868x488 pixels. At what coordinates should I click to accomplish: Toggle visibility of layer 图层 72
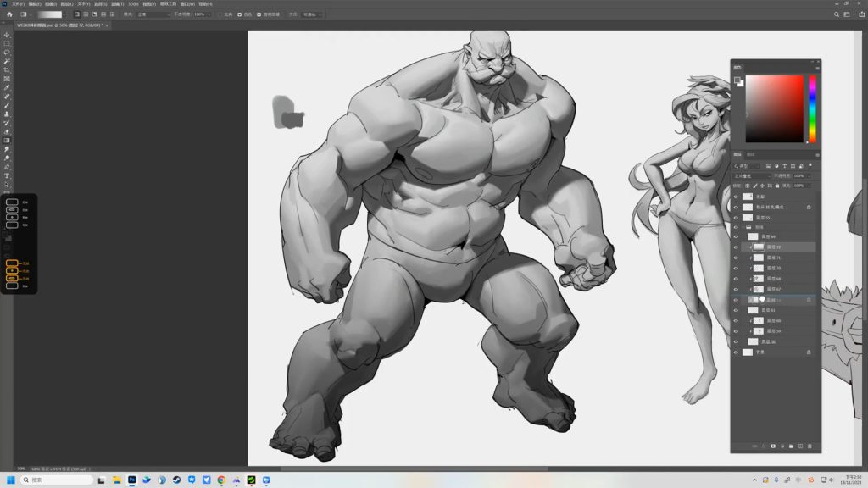[736, 247]
